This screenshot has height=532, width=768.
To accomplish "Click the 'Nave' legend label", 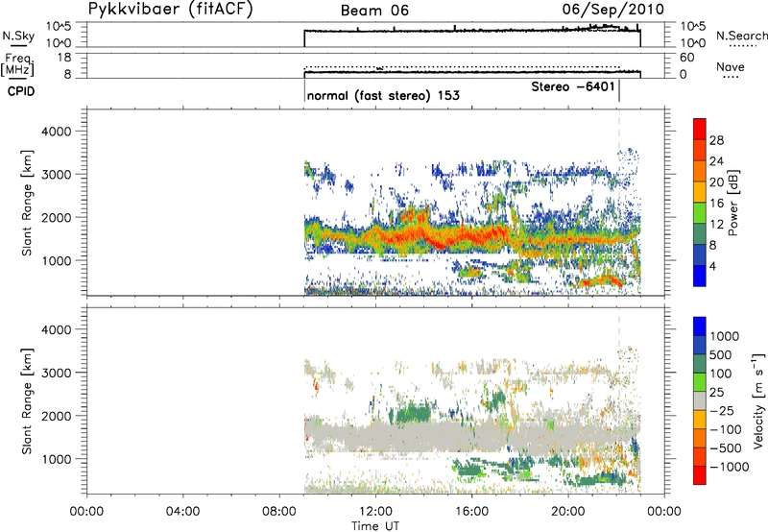I will [x=730, y=66].
